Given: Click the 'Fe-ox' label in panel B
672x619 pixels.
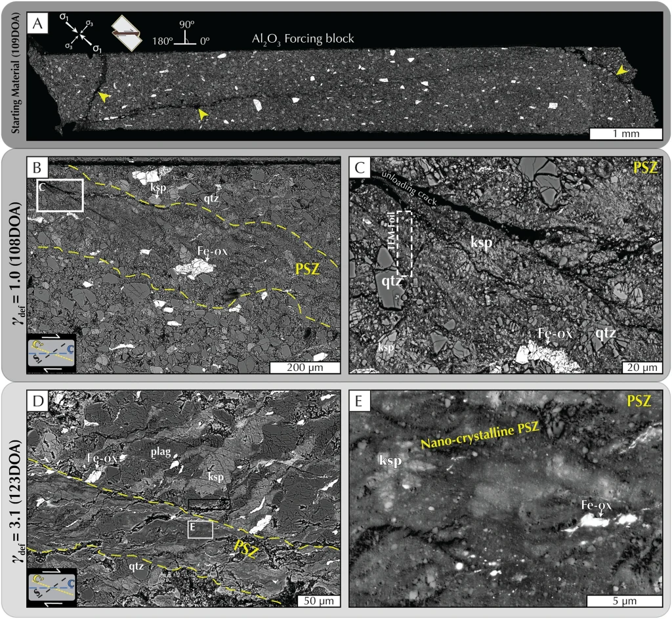Looking at the screenshot, I should [x=212, y=251].
